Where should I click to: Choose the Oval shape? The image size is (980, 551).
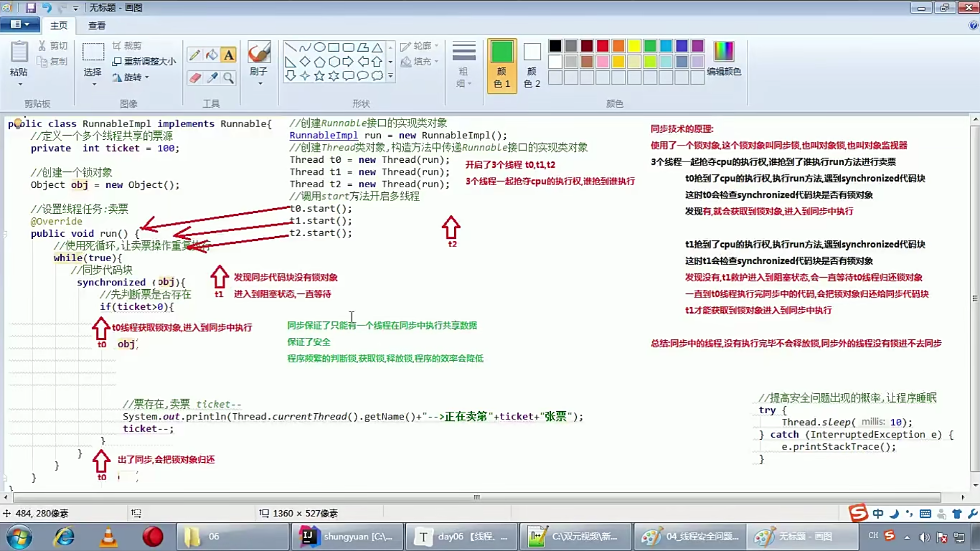(320, 47)
